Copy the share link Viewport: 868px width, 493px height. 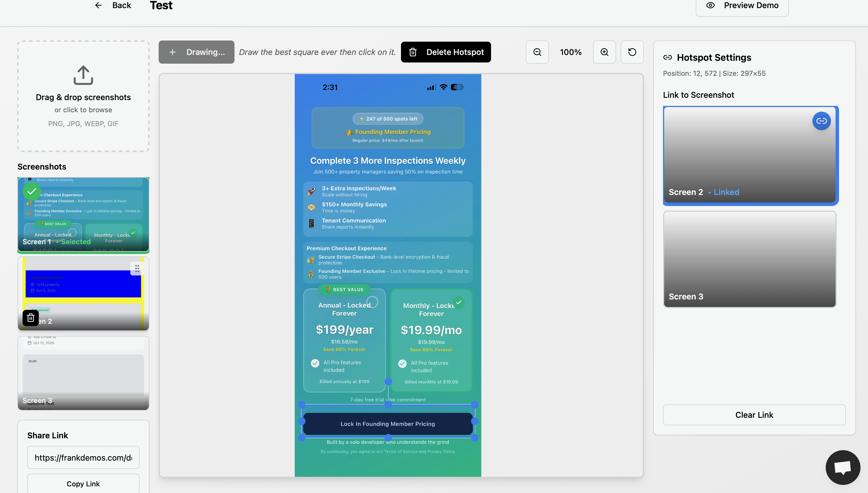click(x=83, y=483)
